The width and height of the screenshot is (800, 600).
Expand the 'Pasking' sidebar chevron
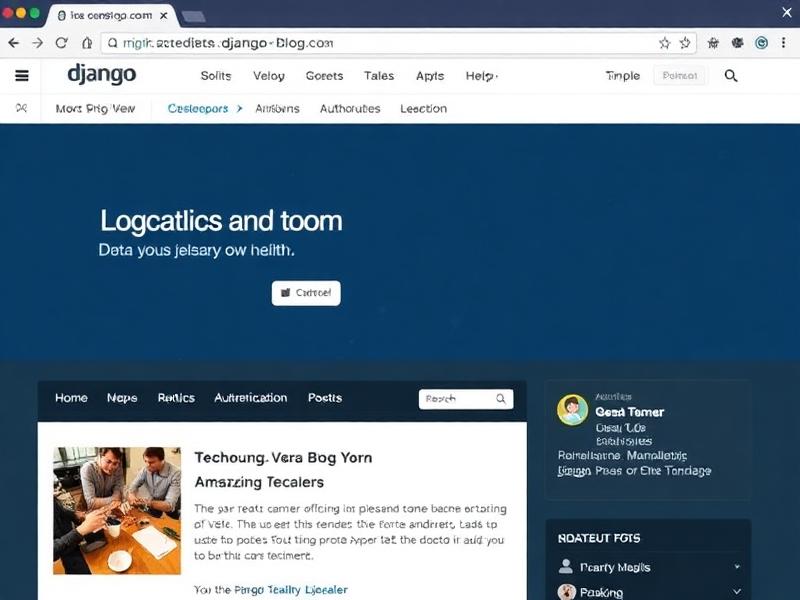coord(737,592)
